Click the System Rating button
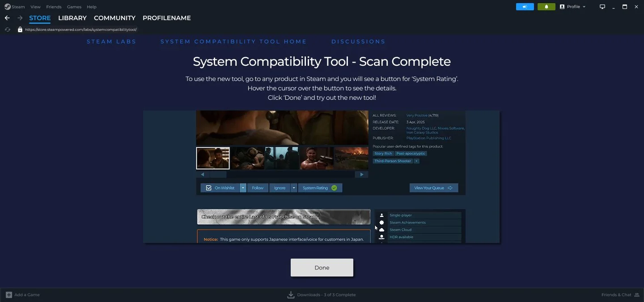644x302 pixels. pyautogui.click(x=320, y=188)
